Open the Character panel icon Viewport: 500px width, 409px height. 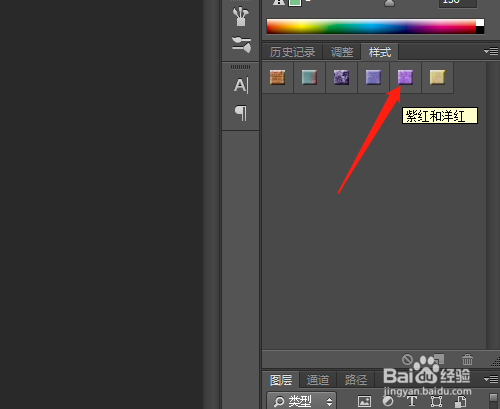tap(241, 85)
